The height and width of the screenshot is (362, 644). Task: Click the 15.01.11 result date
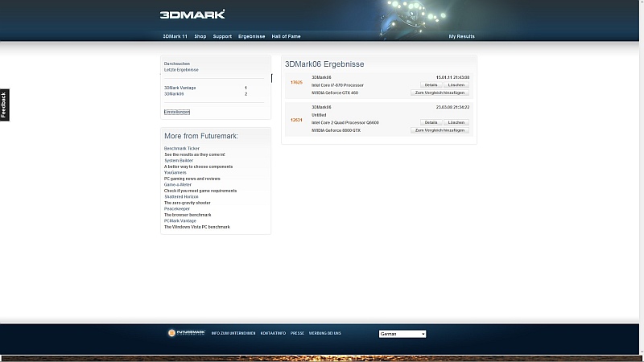click(x=452, y=77)
